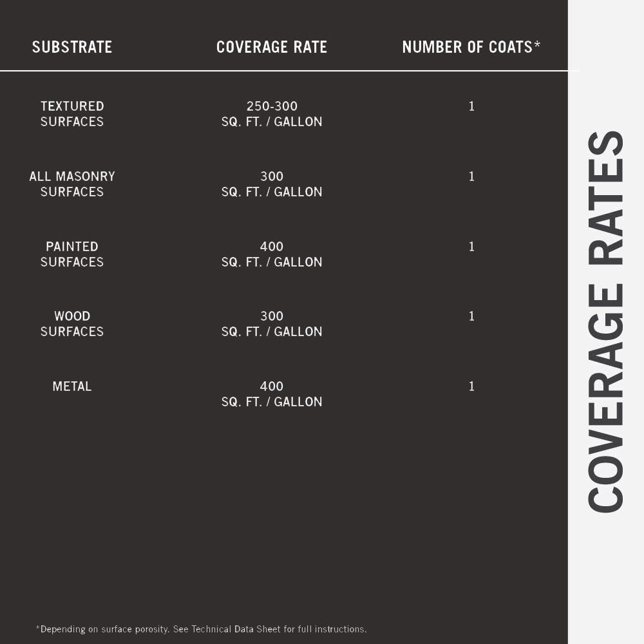
Task: Click the painted surfaces coverage rate value
Action: 272,254
